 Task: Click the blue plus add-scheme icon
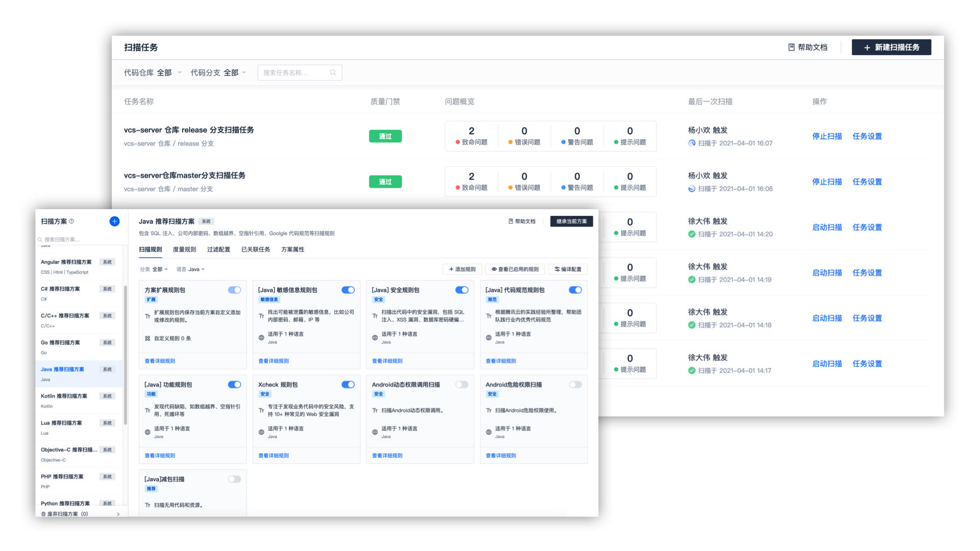pyautogui.click(x=114, y=221)
